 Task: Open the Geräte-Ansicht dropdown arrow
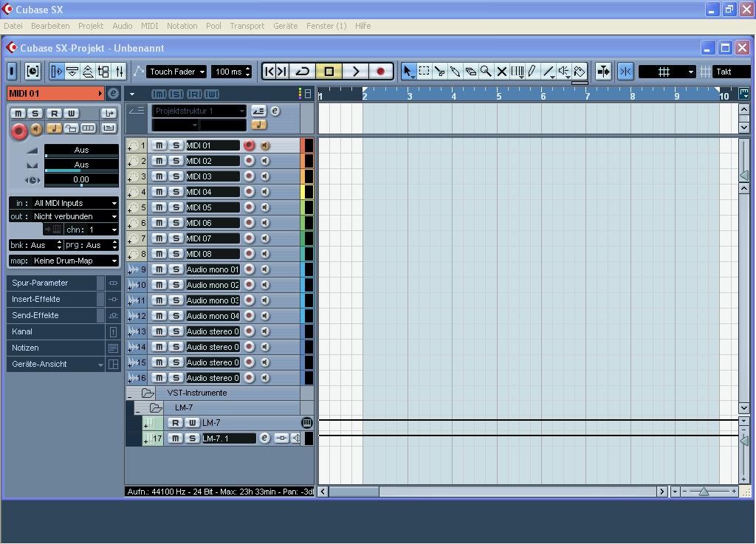[x=100, y=365]
